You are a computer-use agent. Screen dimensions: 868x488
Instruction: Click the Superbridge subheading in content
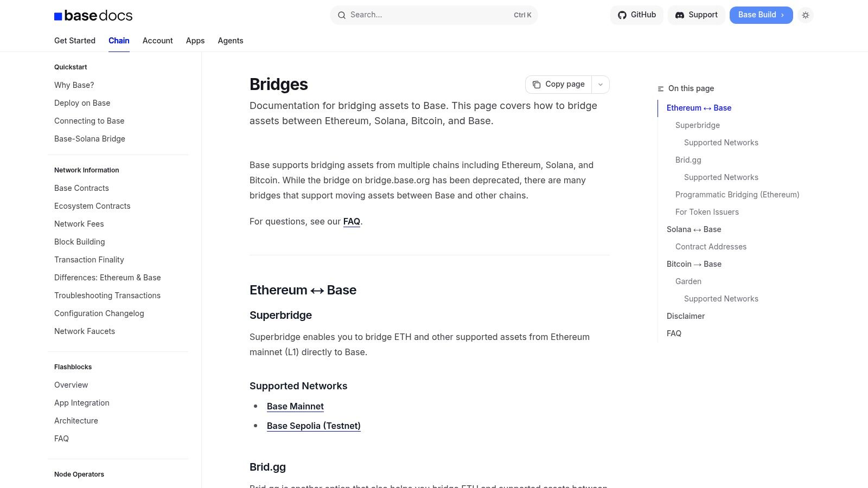coord(280,315)
